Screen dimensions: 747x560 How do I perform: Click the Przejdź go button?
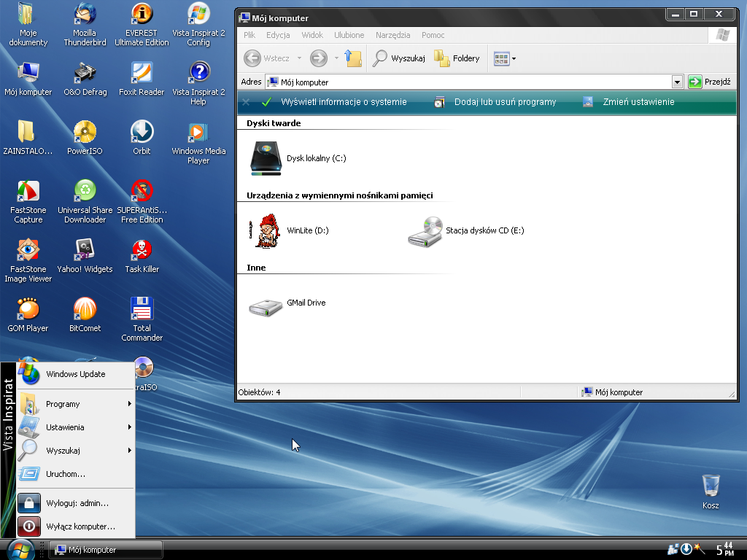(710, 82)
